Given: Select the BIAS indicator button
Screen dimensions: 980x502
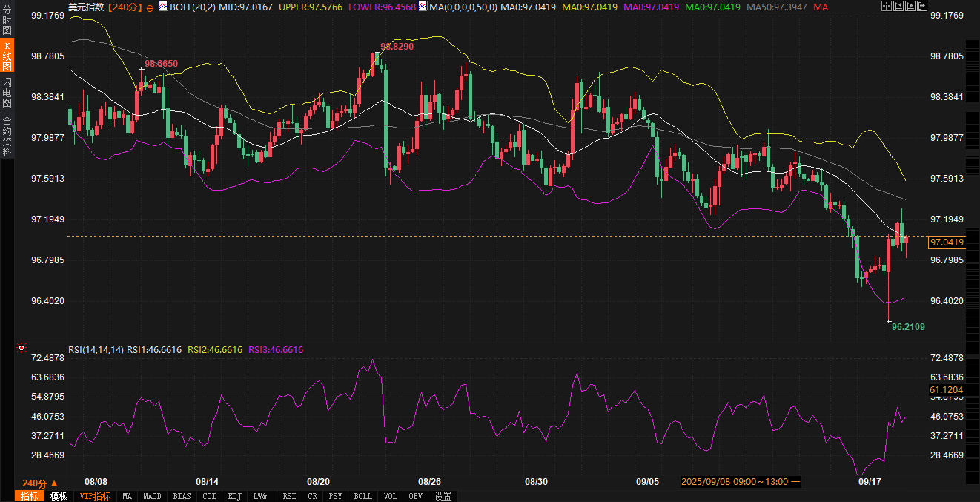Looking at the screenshot, I should point(182,496).
